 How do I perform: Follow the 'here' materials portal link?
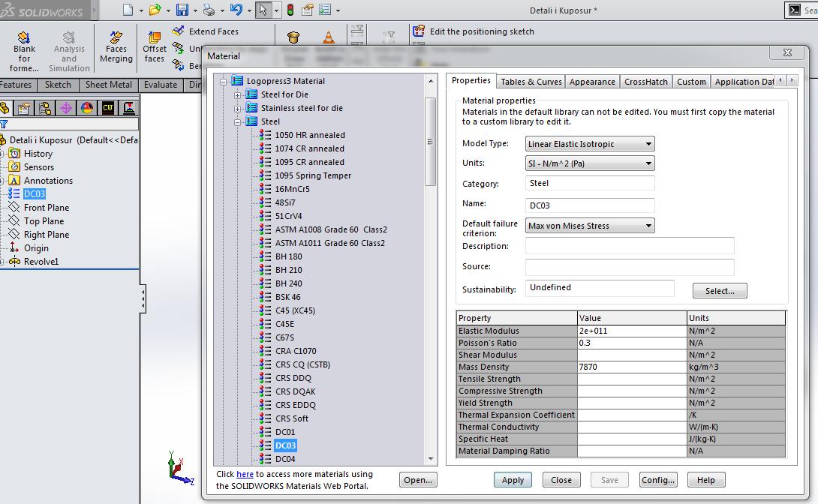click(245, 474)
